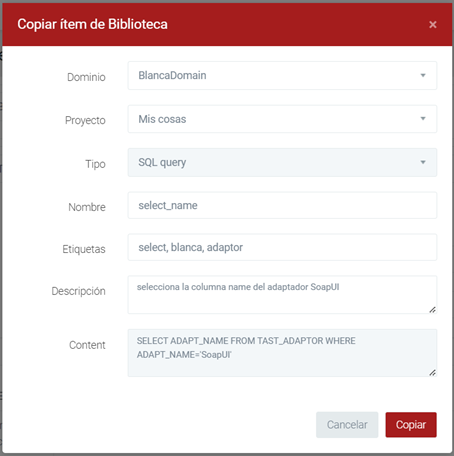Open the Proyecto dropdown showing Mis cosas
This screenshot has height=456, width=454.
[x=282, y=119]
